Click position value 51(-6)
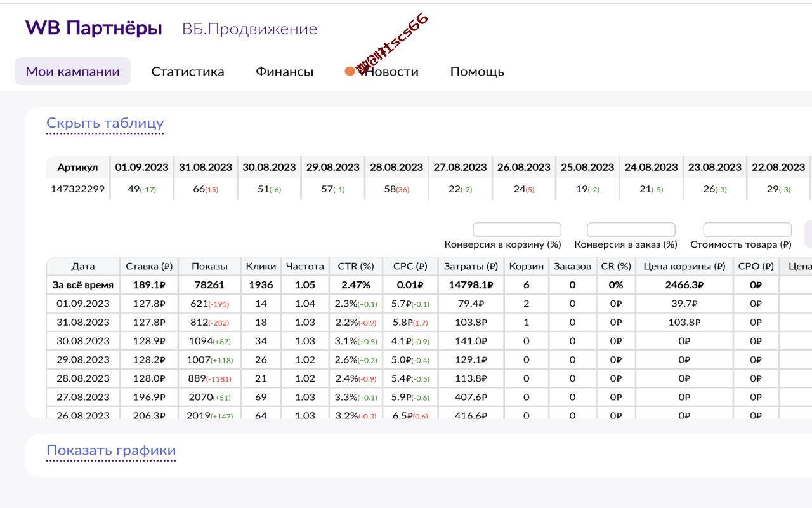Viewport: 812px width, 508px height. point(269,189)
